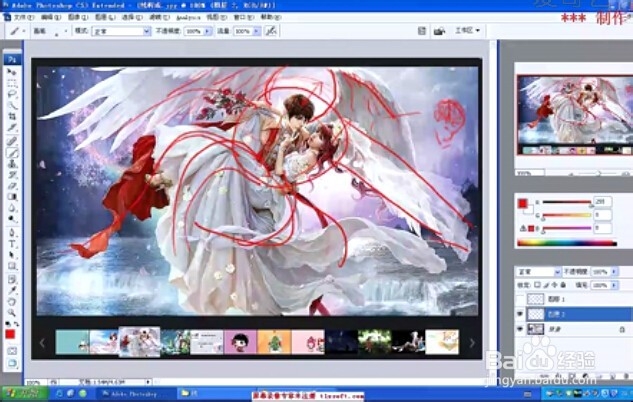Select the Eyedropper tool

pyautogui.click(x=12, y=291)
